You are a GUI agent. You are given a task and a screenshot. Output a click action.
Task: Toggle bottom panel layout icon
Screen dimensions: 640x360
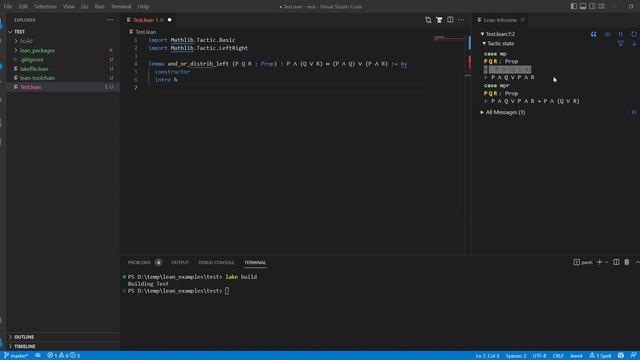click(583, 6)
